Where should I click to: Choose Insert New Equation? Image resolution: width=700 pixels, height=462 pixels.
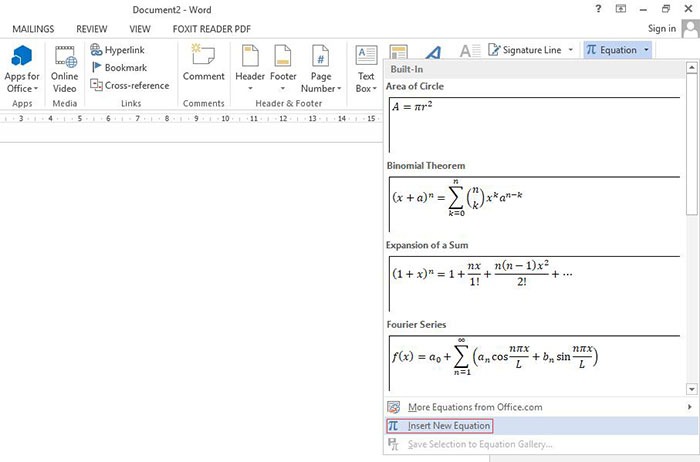(449, 426)
